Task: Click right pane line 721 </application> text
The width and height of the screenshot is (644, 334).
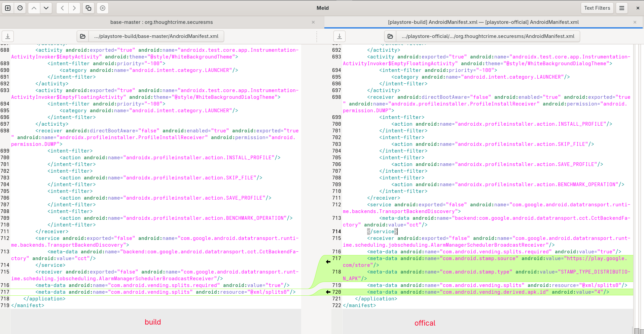Action: pyautogui.click(x=376, y=299)
